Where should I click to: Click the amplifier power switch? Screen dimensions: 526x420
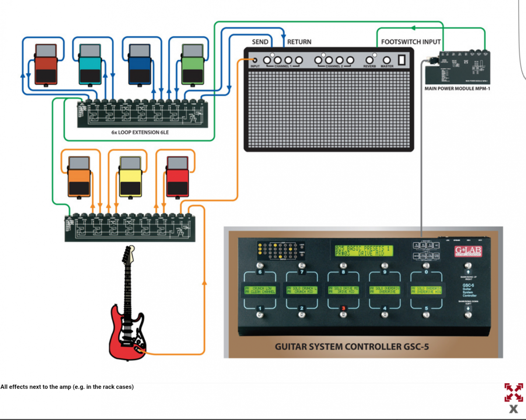tap(402, 59)
